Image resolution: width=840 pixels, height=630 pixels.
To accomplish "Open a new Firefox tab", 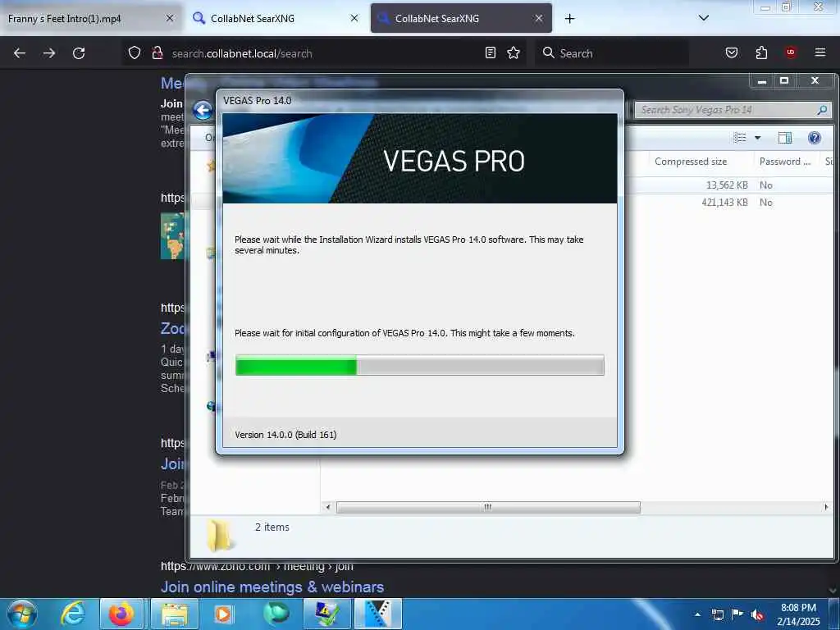I will click(x=569, y=19).
